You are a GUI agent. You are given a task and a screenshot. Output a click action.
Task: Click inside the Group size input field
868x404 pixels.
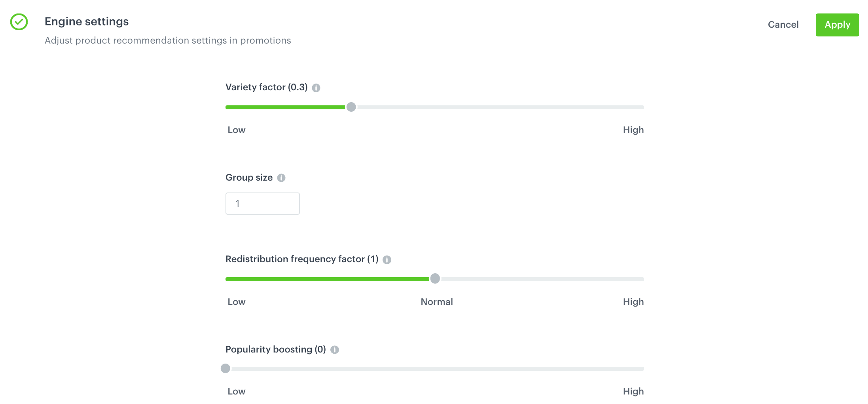262,203
